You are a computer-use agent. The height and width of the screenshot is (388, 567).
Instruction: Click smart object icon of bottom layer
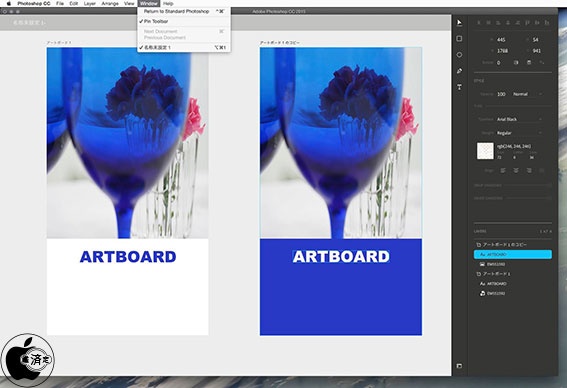pyautogui.click(x=482, y=293)
